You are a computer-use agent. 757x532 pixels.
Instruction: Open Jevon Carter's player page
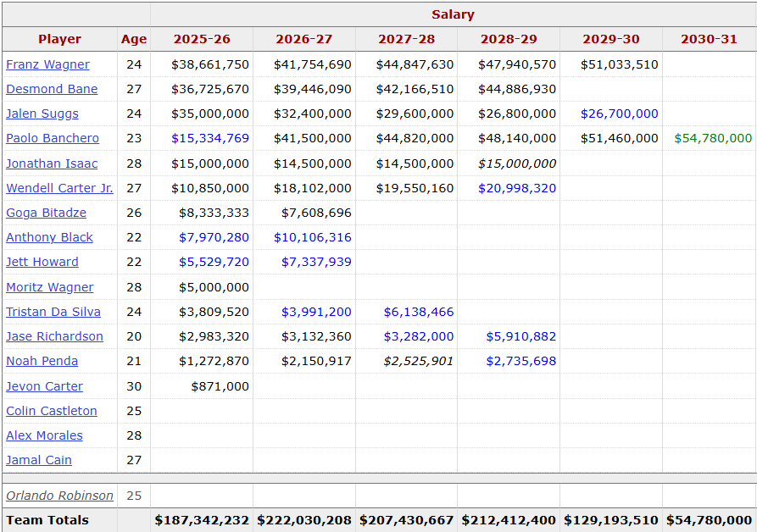(44, 386)
